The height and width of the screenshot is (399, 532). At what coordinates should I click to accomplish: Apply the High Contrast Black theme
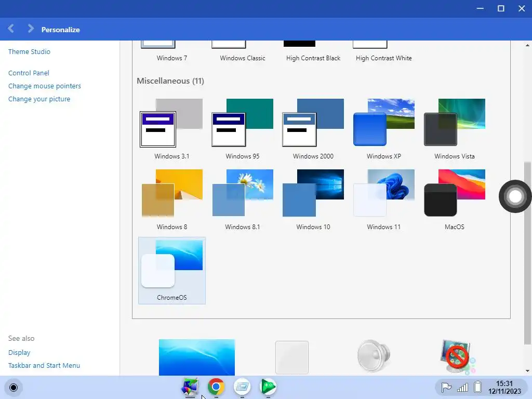[x=313, y=51]
